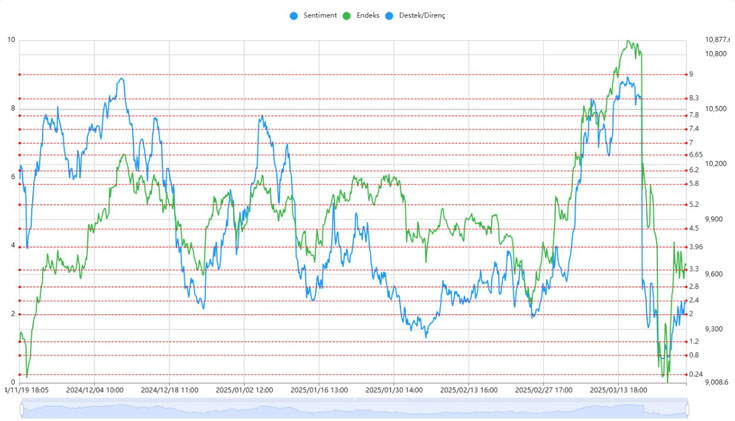The height and width of the screenshot is (421, 735).
Task: Grab the right zoom slider handle
Action: coord(687,409)
